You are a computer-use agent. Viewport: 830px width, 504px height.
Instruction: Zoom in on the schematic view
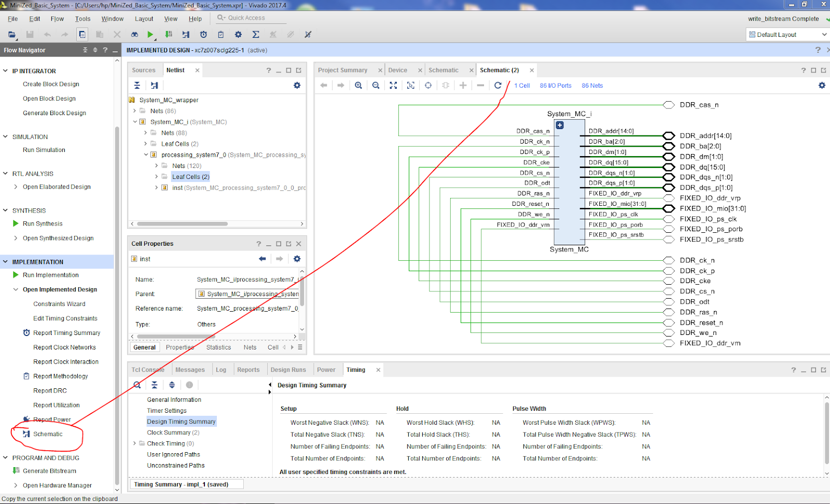tap(358, 86)
